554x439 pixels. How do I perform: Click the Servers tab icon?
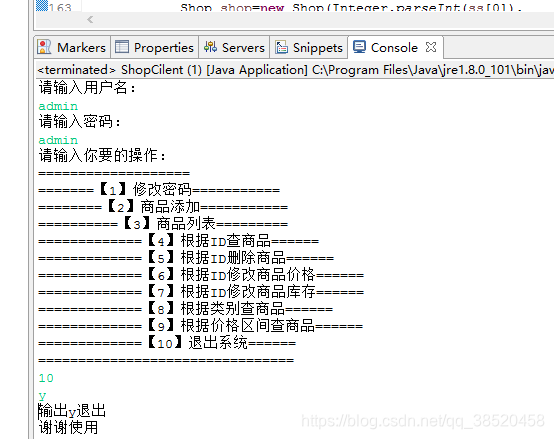pos(210,47)
